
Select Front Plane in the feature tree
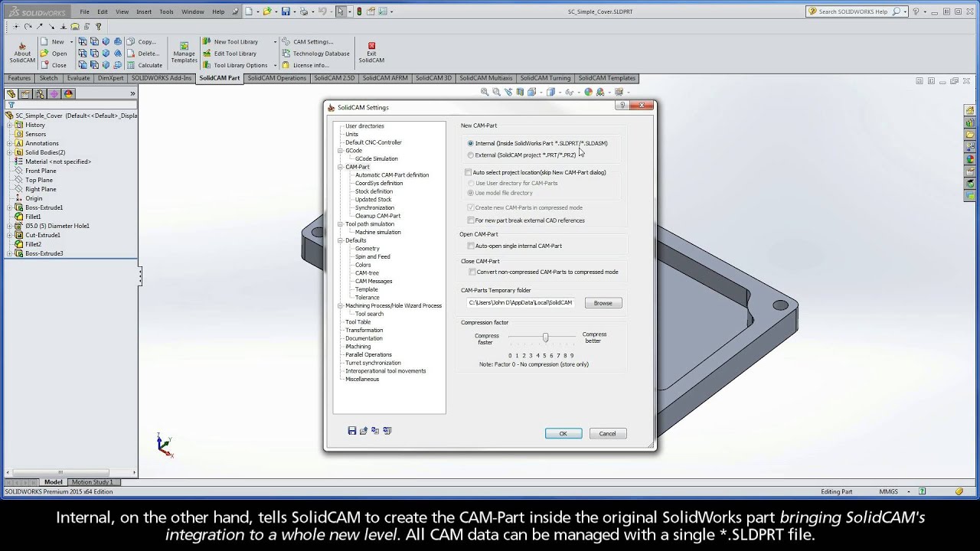41,171
